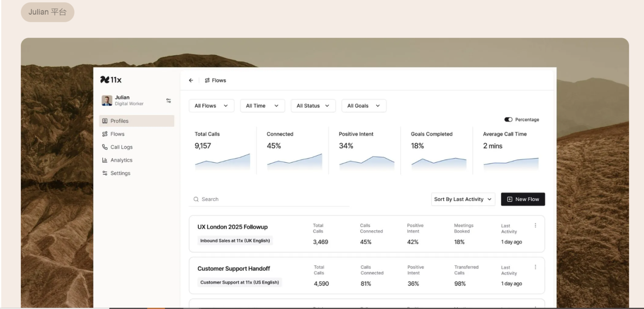Open settings sliders icon beside Julian
The image size is (644, 309).
169,100
